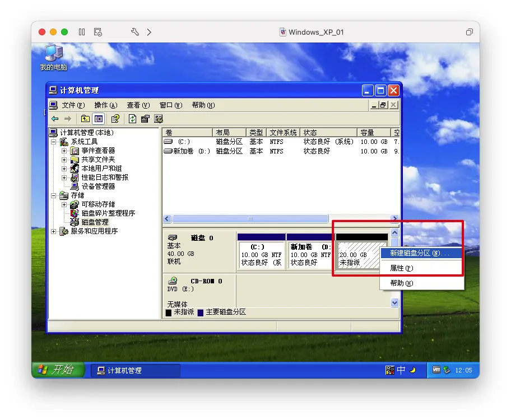Click the 计算机管理 taskbar button
This screenshot has width=511, height=420.
pos(135,371)
